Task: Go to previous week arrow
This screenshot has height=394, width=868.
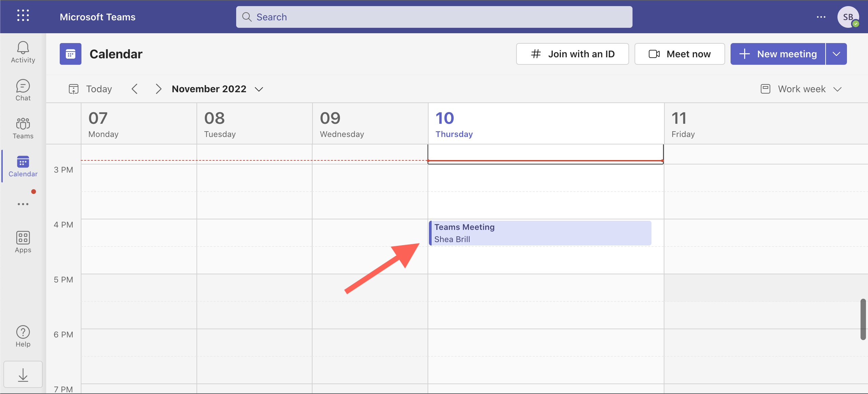Action: point(135,89)
